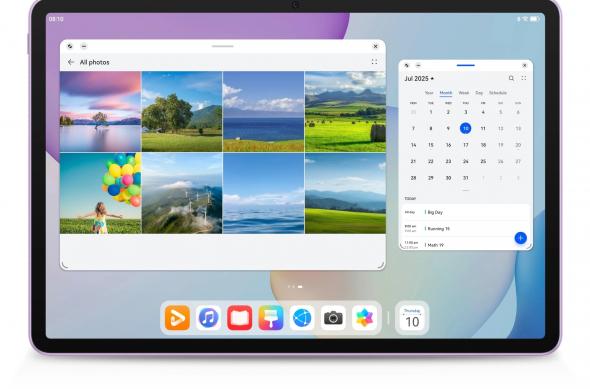Select July 7 in calendar
590x389 pixels.
413,128
